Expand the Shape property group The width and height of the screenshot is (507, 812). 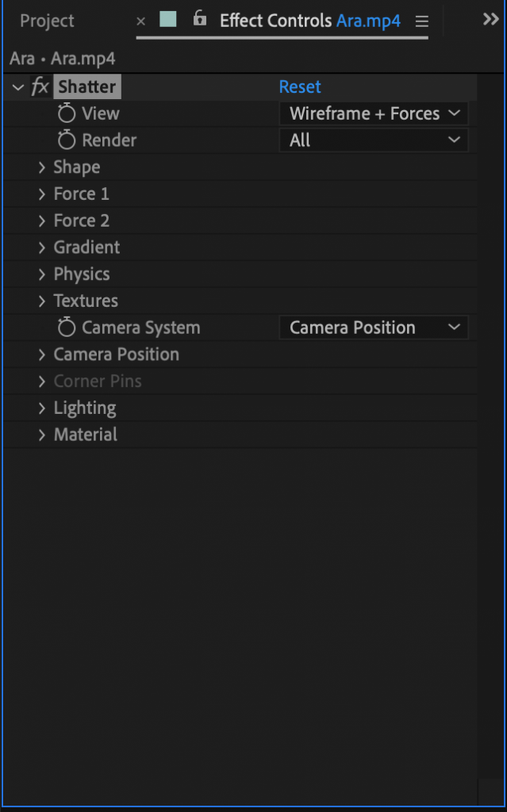(41, 167)
